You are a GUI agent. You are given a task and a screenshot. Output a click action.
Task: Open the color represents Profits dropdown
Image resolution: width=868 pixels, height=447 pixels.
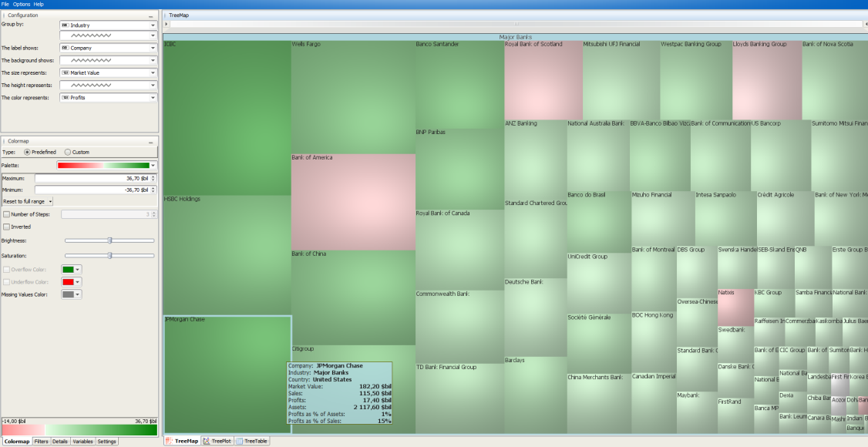(109, 97)
